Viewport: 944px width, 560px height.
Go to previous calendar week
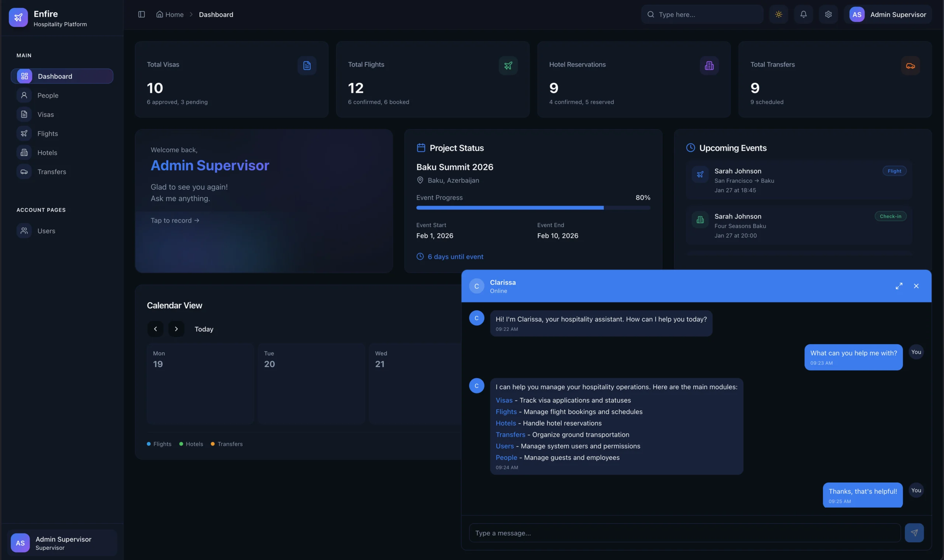coord(155,329)
